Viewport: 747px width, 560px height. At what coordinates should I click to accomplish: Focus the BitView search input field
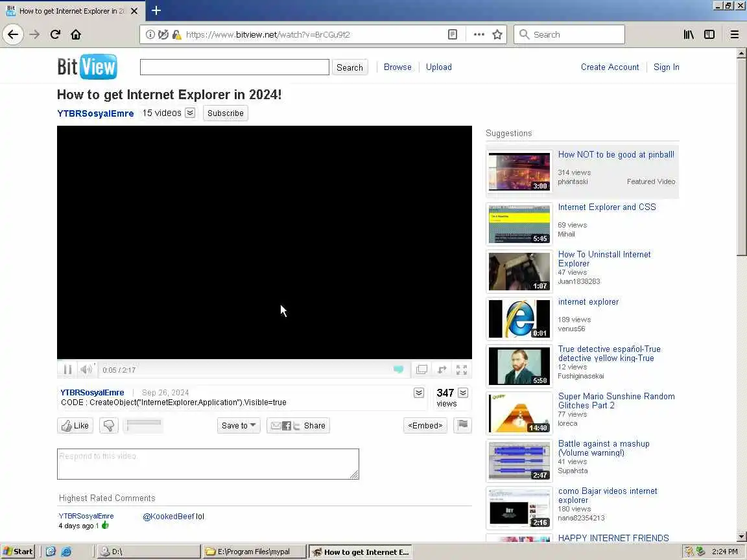[x=234, y=67]
